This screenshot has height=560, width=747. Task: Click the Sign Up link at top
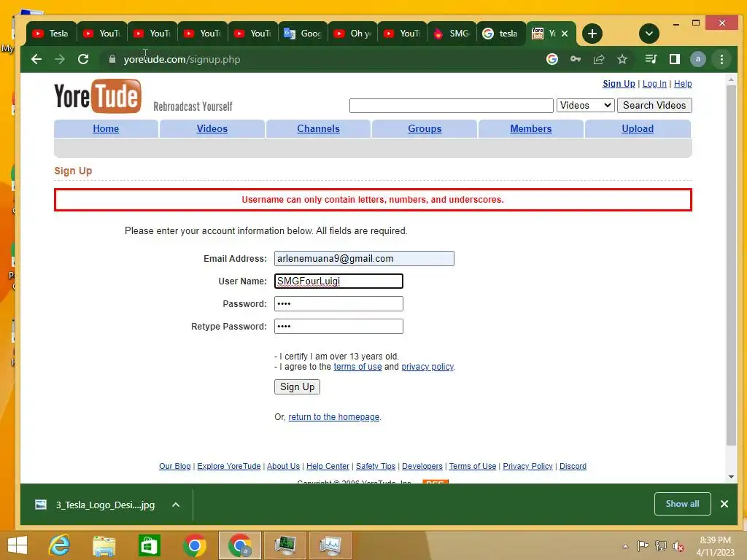[x=619, y=84]
